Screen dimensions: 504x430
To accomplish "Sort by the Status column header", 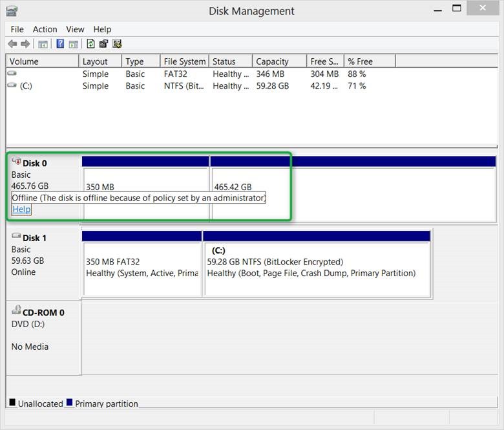I will (x=231, y=61).
